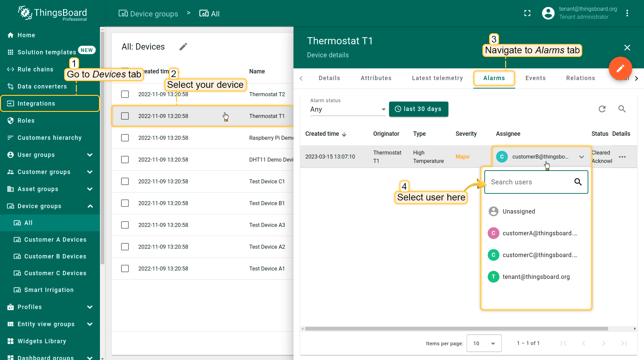Refresh the alarms table
Viewport: 644px width, 360px height.
click(x=602, y=109)
